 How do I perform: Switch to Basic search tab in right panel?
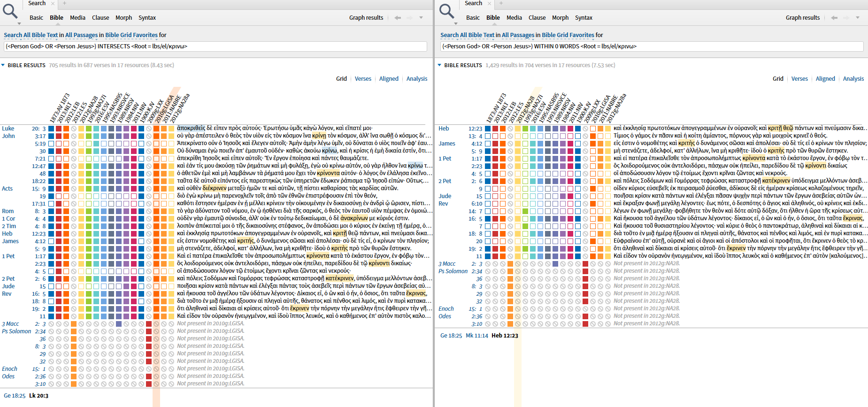pos(473,18)
